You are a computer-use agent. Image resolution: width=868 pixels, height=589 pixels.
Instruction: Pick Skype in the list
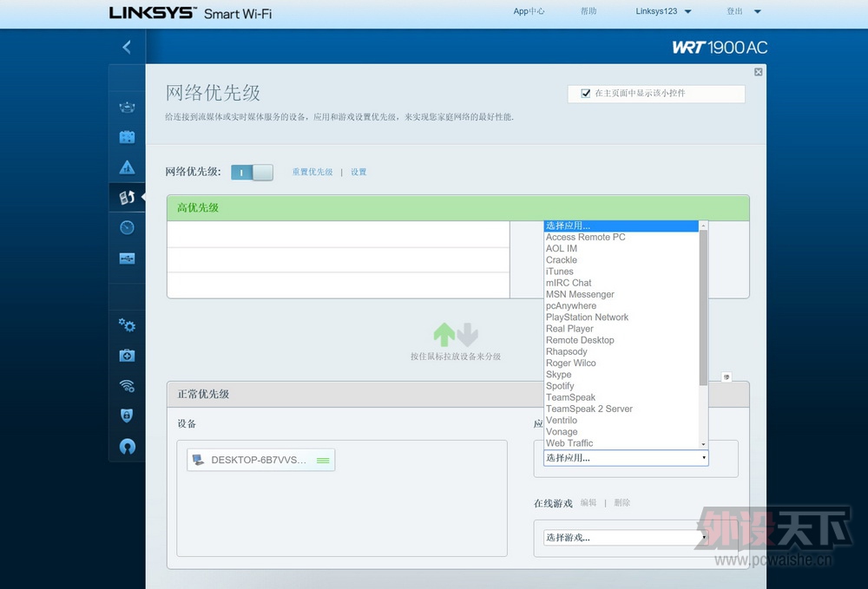621,375
